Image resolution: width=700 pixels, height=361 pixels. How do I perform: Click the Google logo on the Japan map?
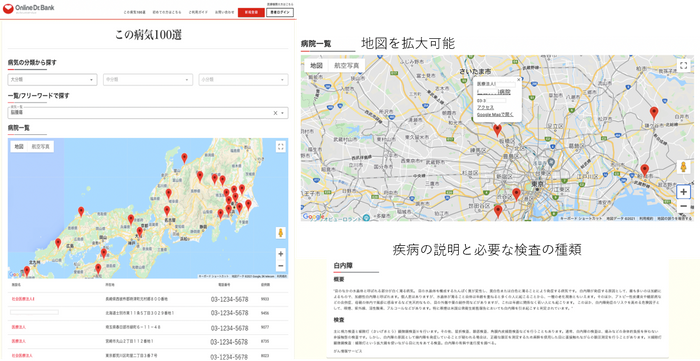click(16, 275)
